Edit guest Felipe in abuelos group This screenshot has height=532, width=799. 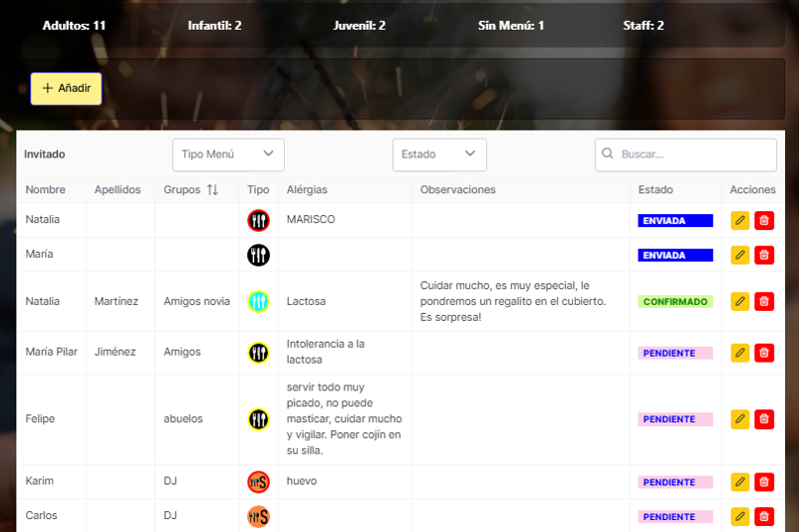(740, 418)
